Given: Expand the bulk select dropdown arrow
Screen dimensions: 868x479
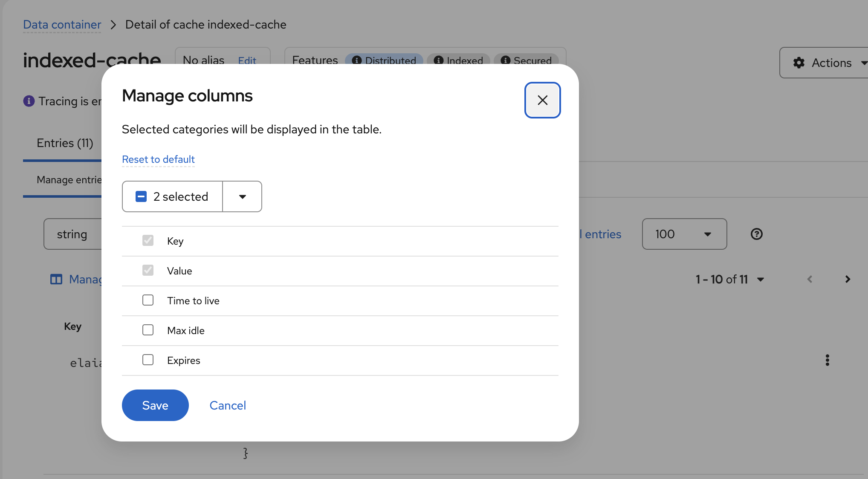Looking at the screenshot, I should point(242,196).
